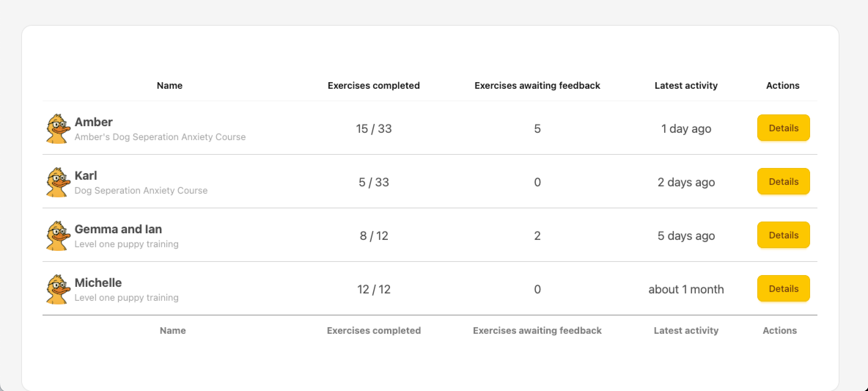Click Michelle's duck avatar icon

[58, 289]
